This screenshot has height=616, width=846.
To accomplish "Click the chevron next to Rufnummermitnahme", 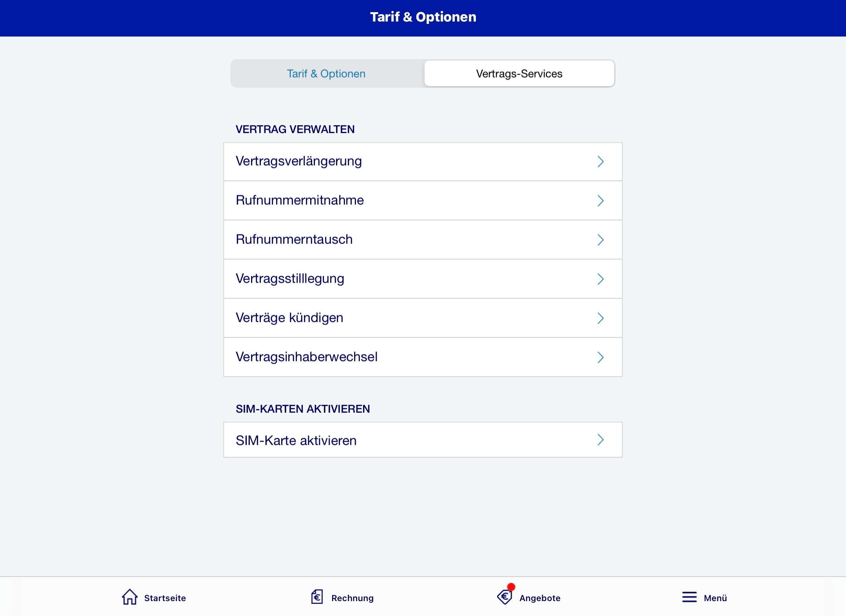I will pyautogui.click(x=600, y=201).
